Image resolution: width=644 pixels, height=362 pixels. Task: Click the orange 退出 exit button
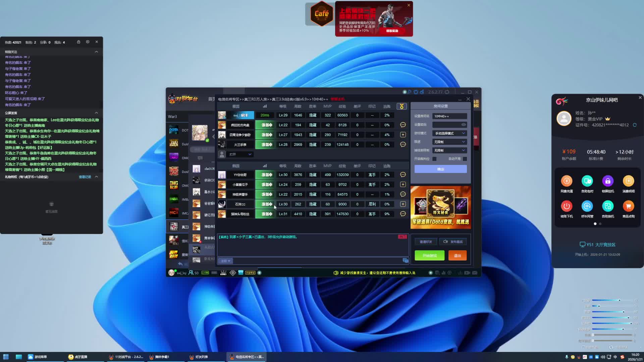[457, 256]
